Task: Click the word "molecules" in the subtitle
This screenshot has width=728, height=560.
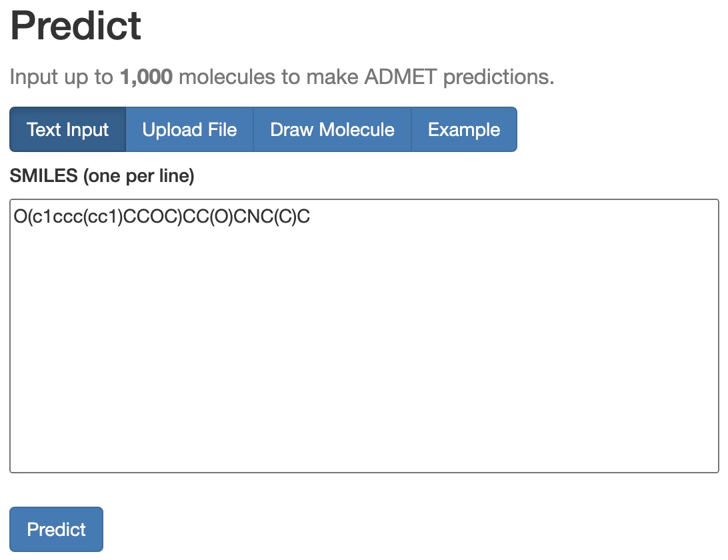Action: (x=227, y=77)
